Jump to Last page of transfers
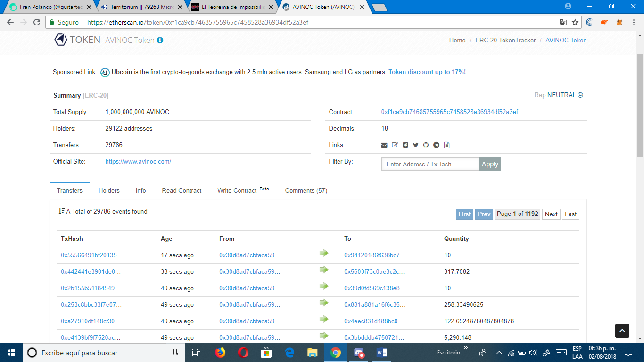Viewport: 644px width, 362px height. pyautogui.click(x=570, y=214)
